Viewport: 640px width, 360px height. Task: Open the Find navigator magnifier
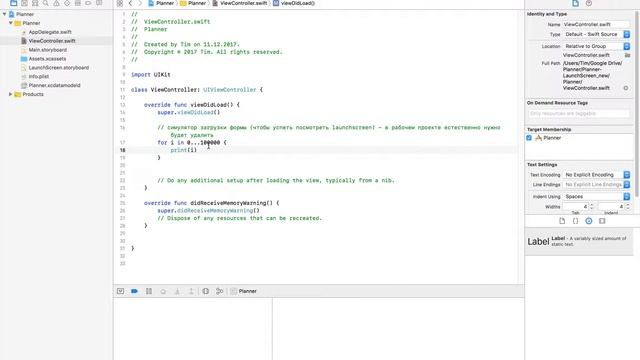[46, 3]
